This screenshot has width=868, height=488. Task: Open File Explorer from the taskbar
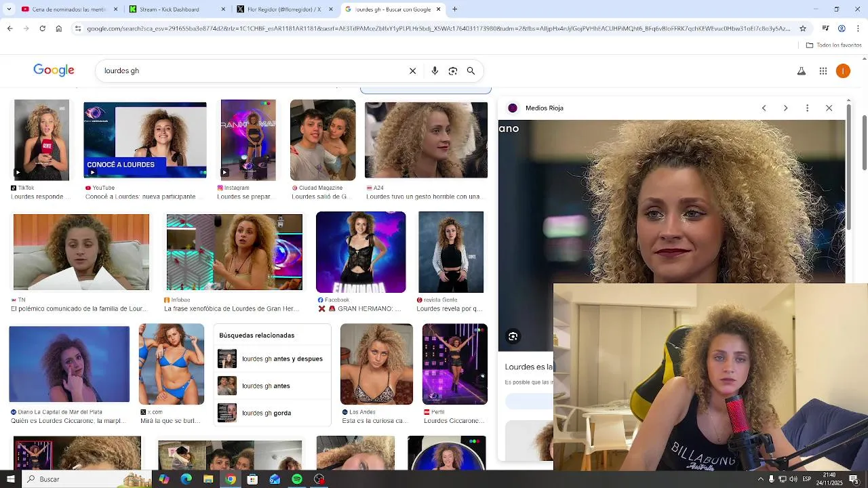coord(208,479)
